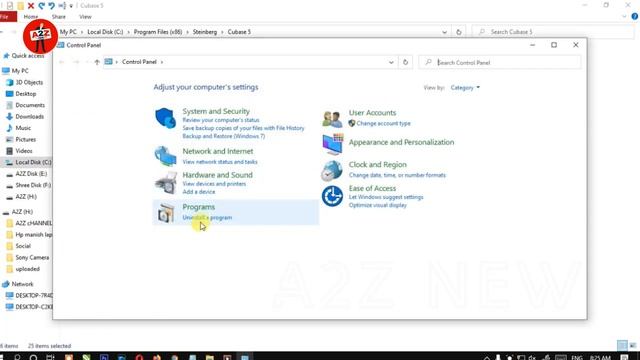Click Program Files (x86) in Explorer breadcrumb
The width and height of the screenshot is (640, 360).
point(158,32)
